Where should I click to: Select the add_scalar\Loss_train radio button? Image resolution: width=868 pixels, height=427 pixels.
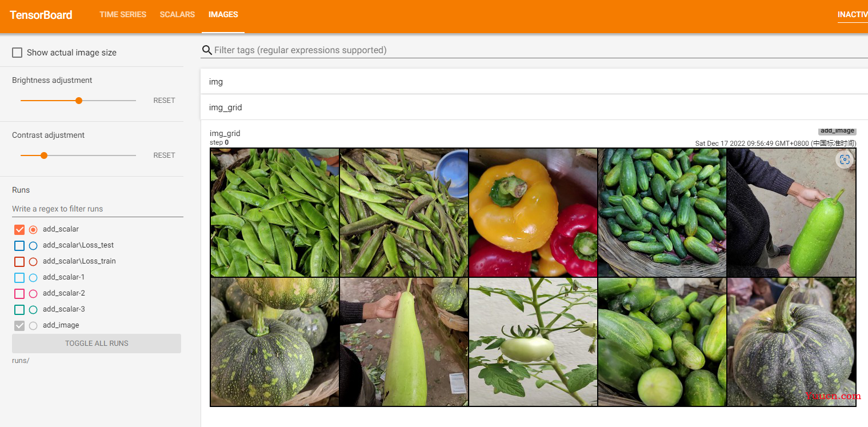point(33,262)
